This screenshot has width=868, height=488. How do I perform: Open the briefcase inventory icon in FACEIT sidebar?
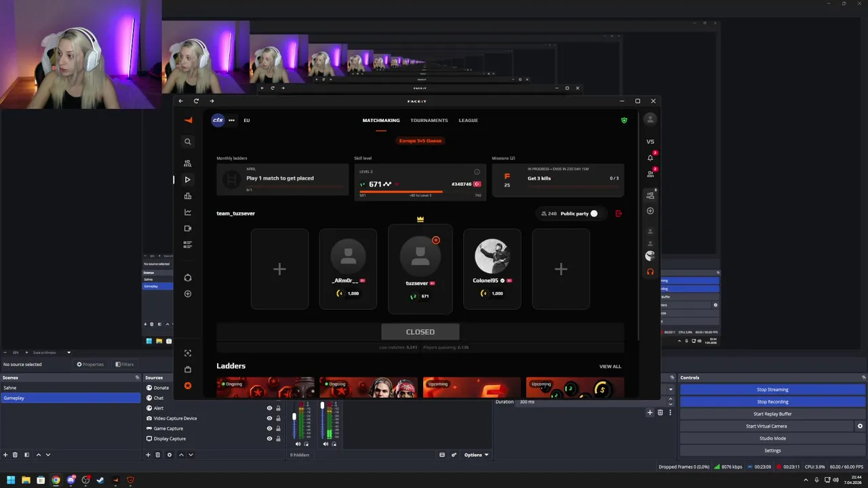coord(188,369)
